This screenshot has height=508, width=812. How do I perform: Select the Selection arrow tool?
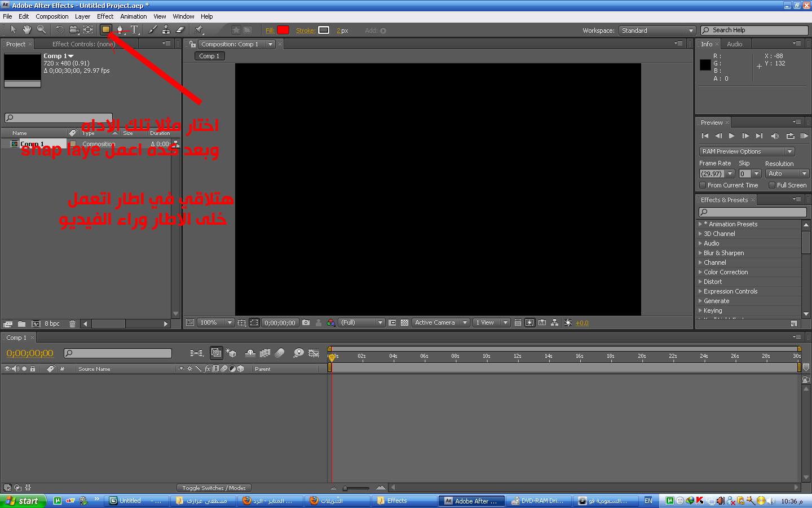coord(13,29)
